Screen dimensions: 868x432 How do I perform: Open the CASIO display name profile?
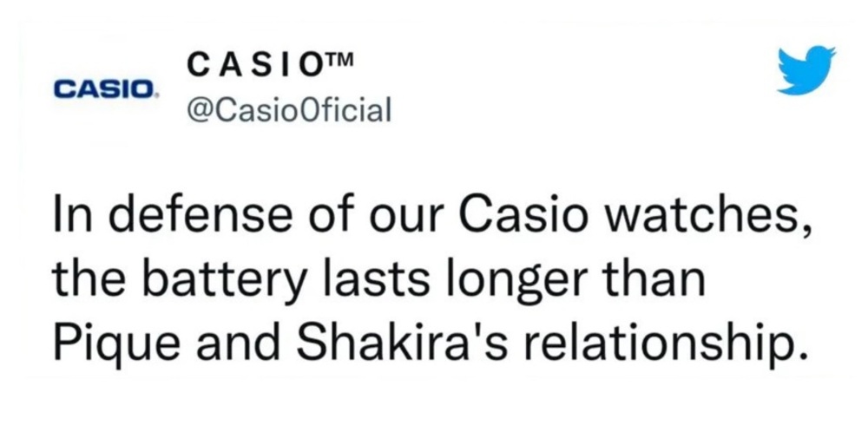270,65
